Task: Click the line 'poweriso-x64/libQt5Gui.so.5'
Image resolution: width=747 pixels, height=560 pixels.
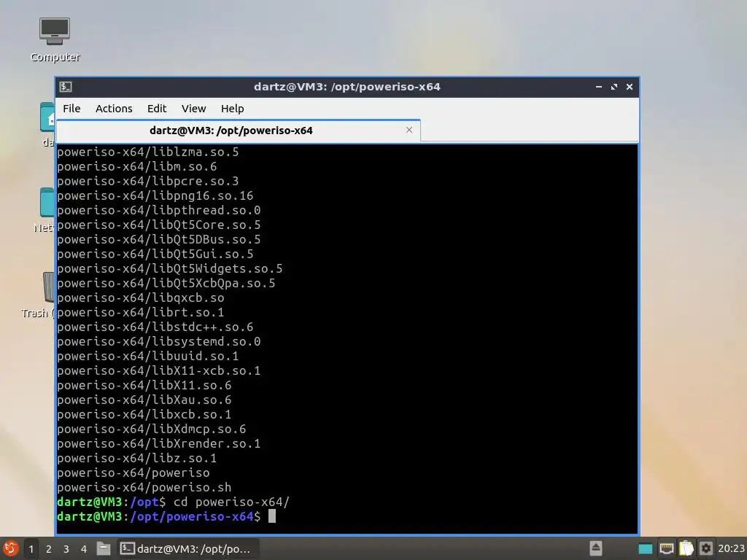Action: click(155, 254)
